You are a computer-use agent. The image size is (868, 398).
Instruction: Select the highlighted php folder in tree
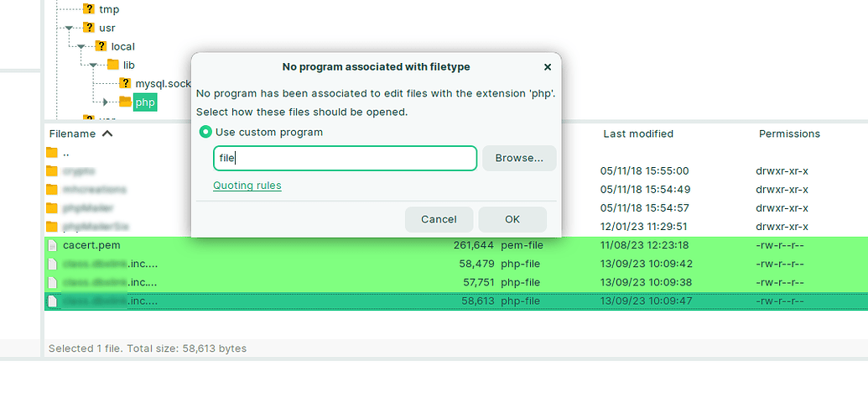click(145, 102)
